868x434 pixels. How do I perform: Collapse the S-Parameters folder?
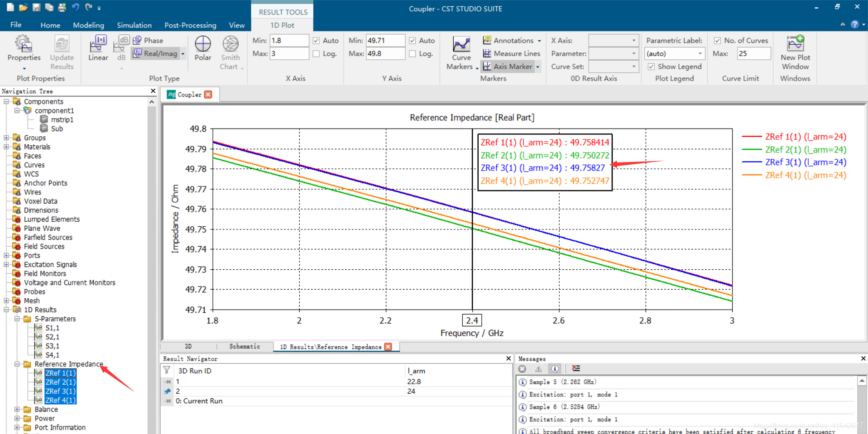pyautogui.click(x=17, y=319)
